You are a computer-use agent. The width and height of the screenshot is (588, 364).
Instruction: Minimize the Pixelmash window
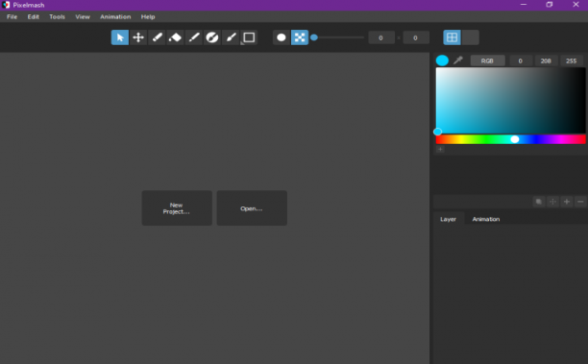524,5
